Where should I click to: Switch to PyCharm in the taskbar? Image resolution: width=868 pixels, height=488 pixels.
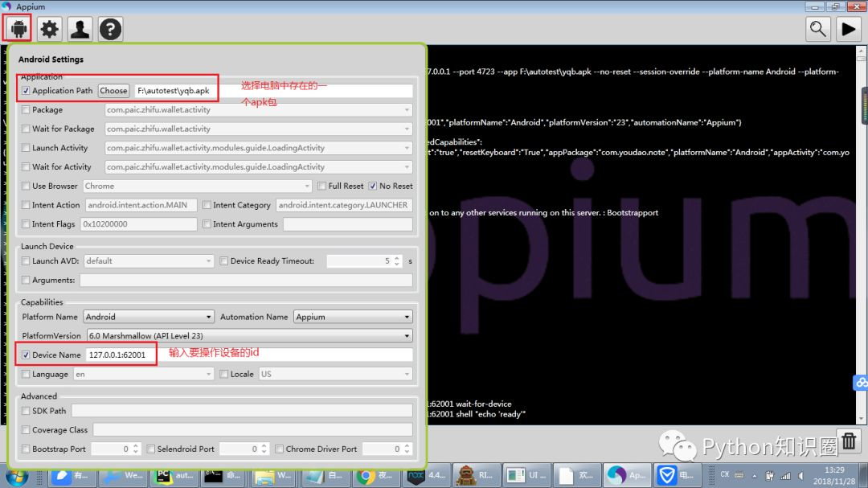click(172, 475)
